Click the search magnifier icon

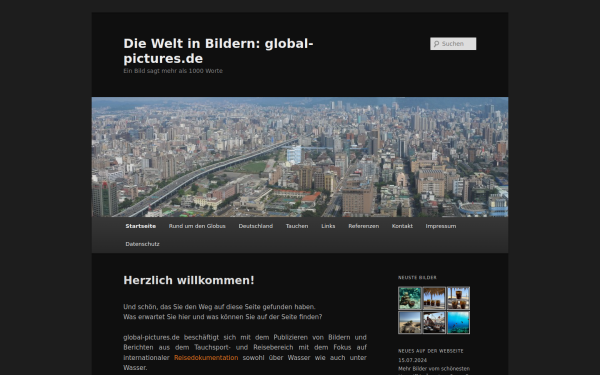pos(436,44)
